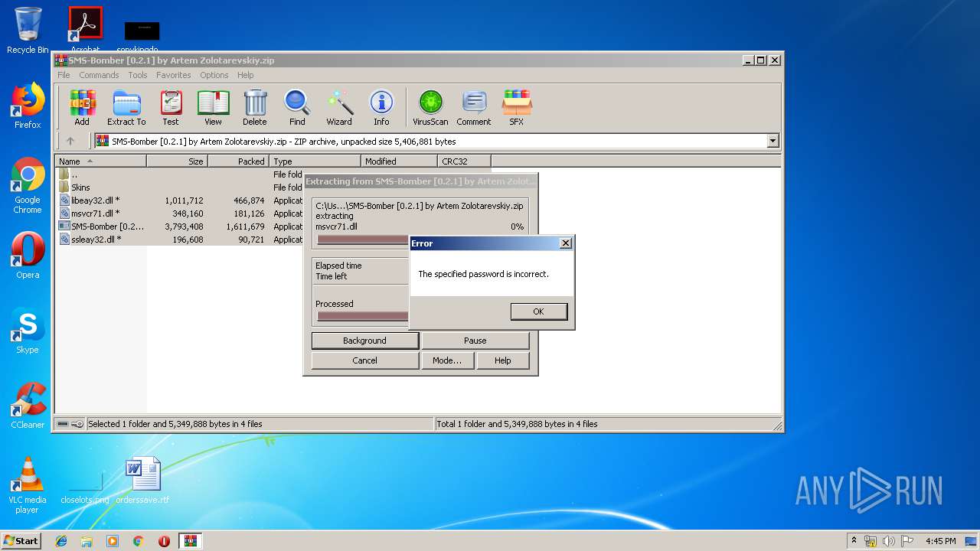Open the Options menu
The width and height of the screenshot is (980, 551).
[214, 75]
